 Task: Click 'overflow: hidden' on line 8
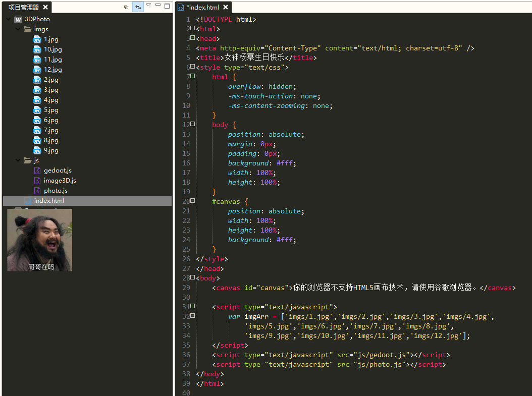pos(262,87)
